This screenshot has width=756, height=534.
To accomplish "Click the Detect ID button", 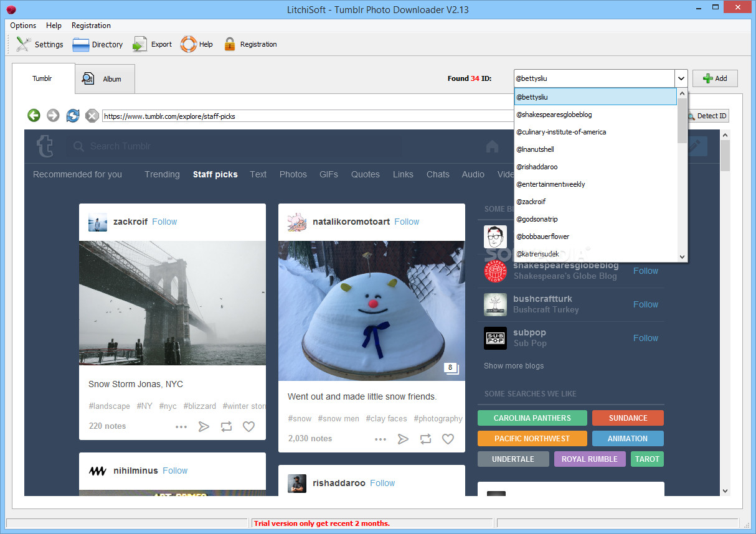I will point(707,116).
